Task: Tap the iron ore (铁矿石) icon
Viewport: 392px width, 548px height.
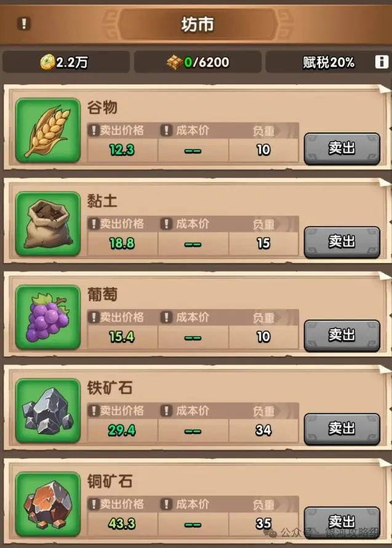Action: pos(48,411)
